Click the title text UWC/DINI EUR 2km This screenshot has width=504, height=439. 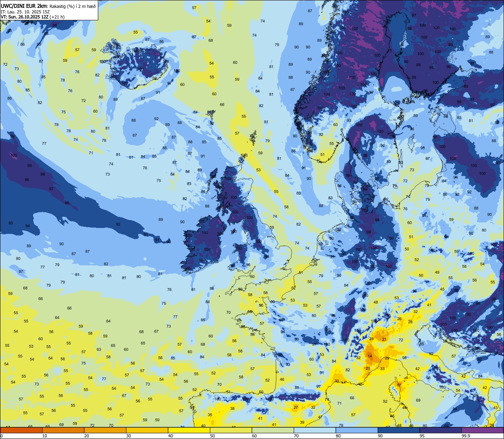tap(24, 6)
